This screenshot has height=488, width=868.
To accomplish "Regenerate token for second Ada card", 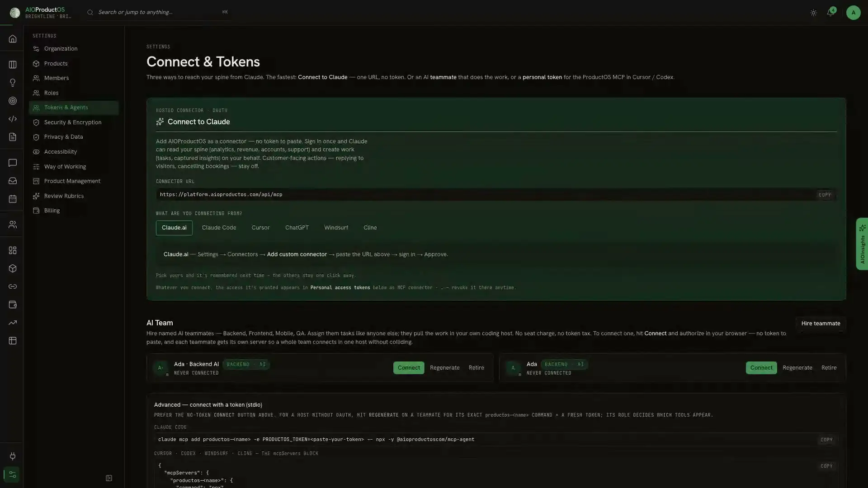I will pyautogui.click(x=797, y=368).
